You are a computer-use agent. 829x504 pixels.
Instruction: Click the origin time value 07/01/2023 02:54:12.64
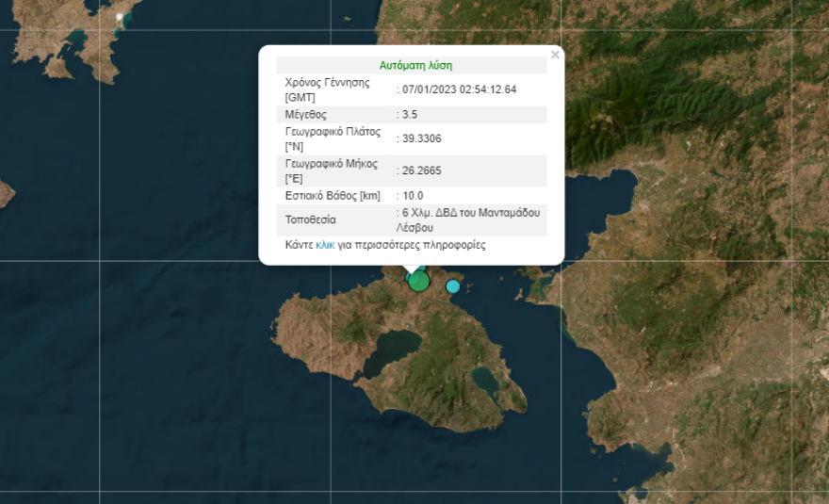pos(460,89)
